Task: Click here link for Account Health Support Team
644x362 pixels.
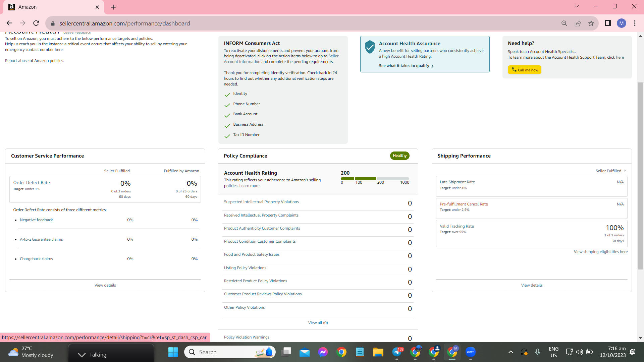Action: (620, 57)
